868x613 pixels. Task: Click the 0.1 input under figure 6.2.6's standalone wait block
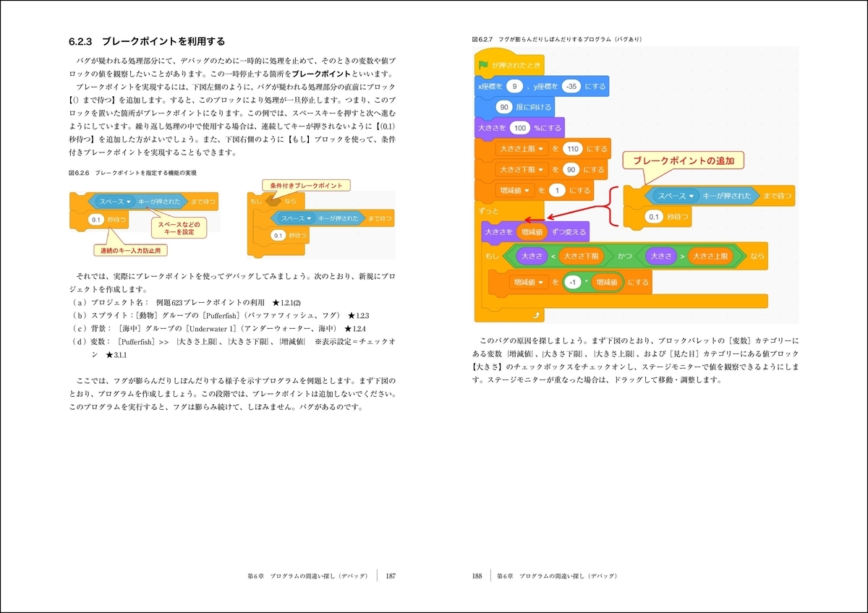point(95,219)
